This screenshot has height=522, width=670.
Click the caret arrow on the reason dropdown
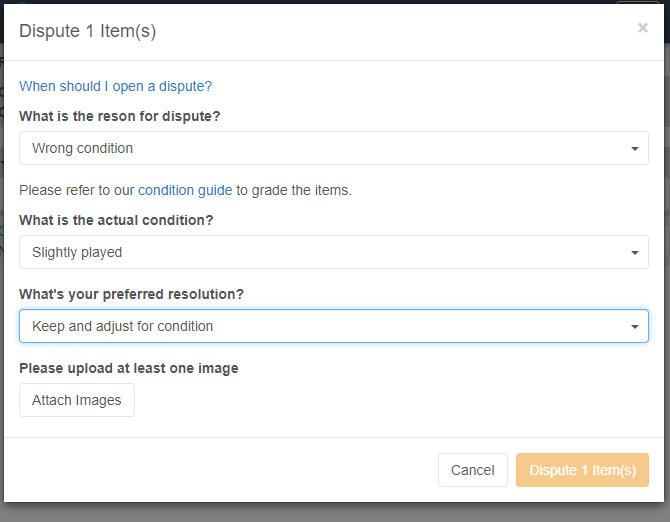click(x=635, y=149)
